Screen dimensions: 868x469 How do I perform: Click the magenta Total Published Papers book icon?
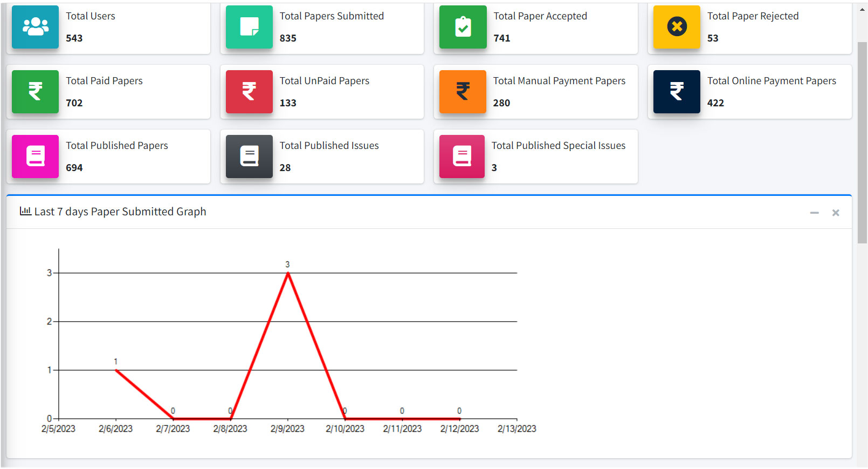click(35, 156)
